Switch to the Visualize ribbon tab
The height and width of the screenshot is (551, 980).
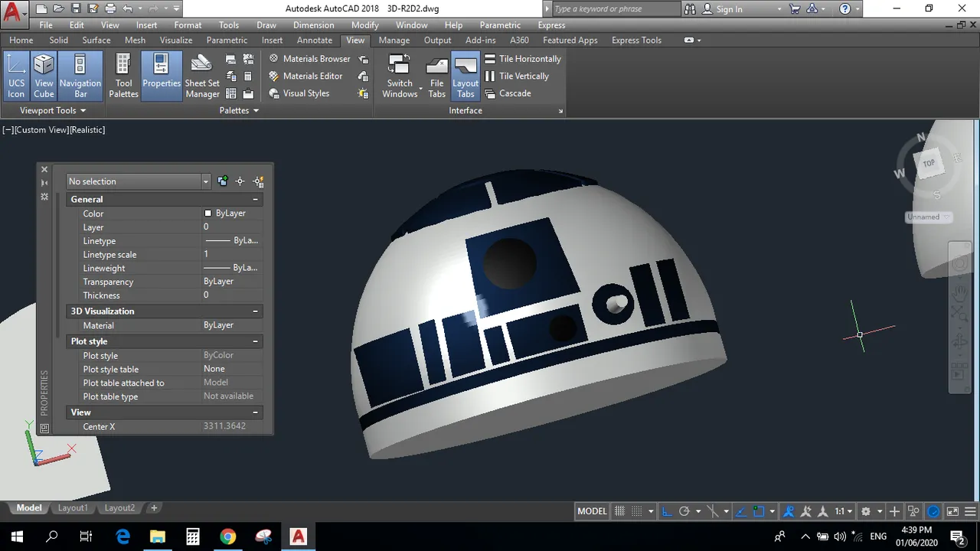[x=176, y=41]
